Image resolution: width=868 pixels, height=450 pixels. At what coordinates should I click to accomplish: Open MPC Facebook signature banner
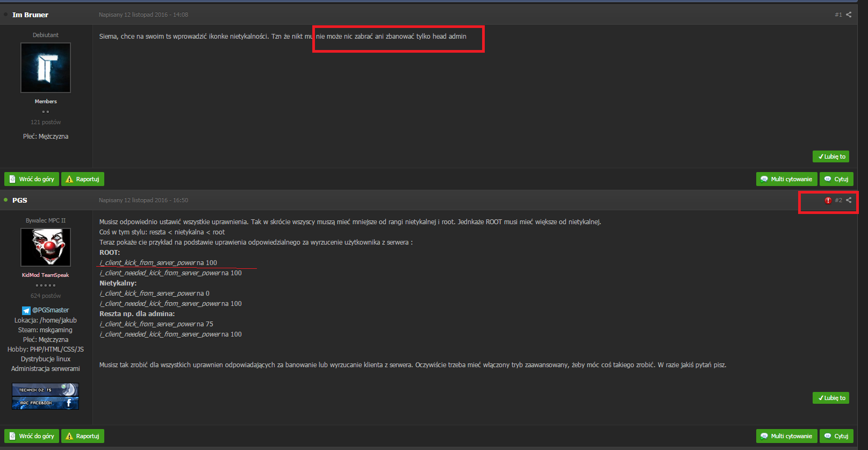[46, 403]
